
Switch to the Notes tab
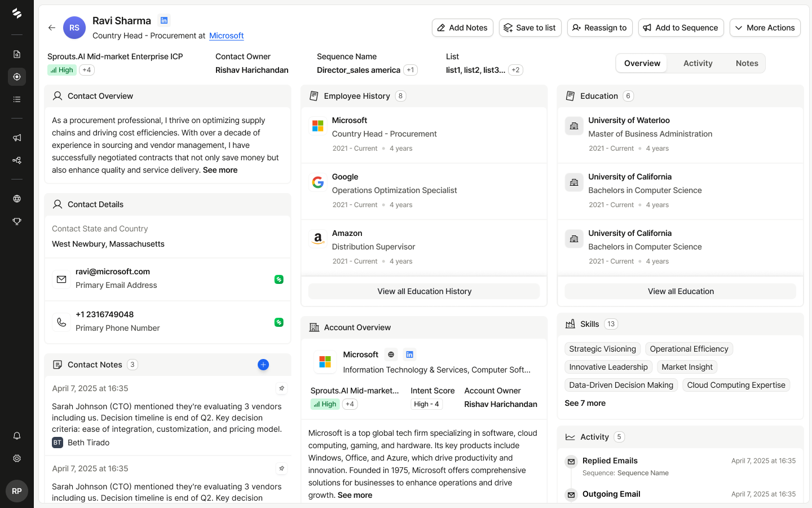click(747, 63)
